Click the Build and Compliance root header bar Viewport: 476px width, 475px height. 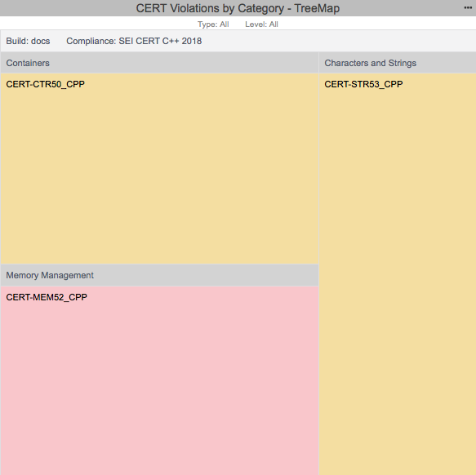[x=238, y=41]
